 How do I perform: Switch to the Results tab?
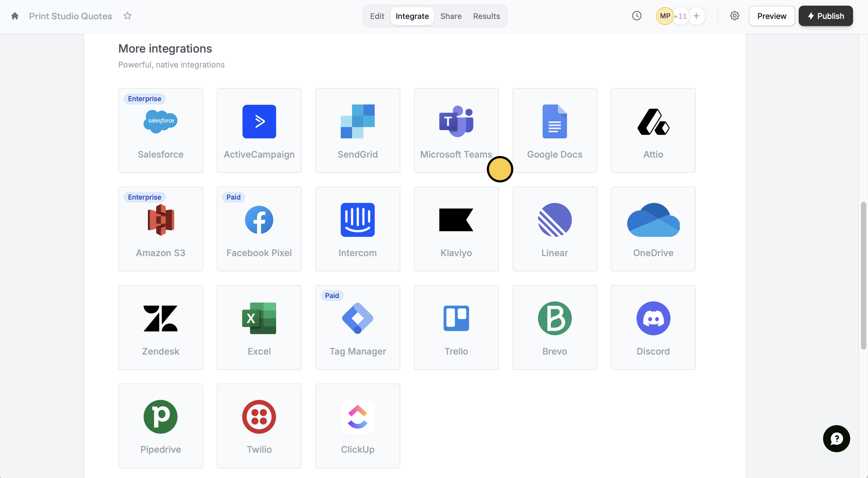coord(486,16)
